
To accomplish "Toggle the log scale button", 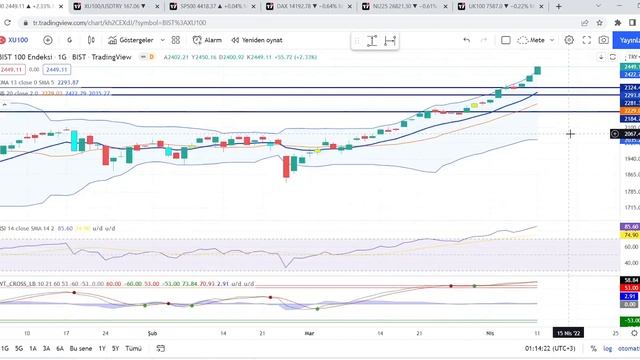I will tap(608, 349).
